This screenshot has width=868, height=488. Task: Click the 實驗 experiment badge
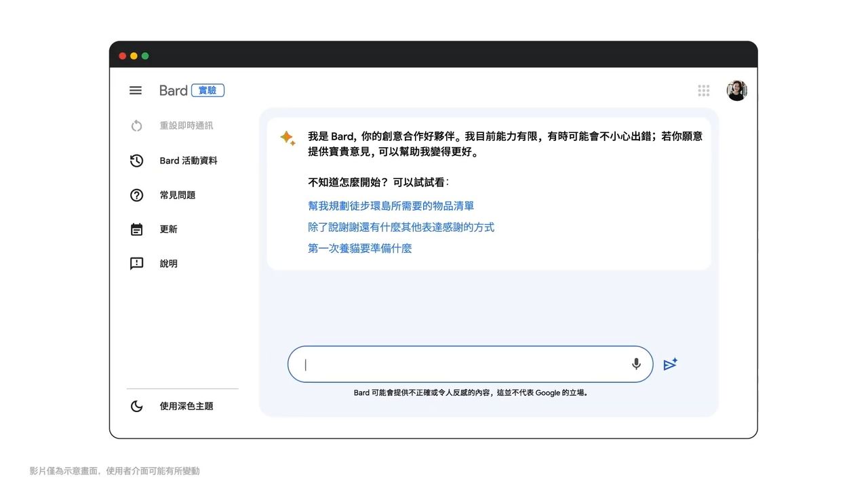pyautogui.click(x=208, y=90)
